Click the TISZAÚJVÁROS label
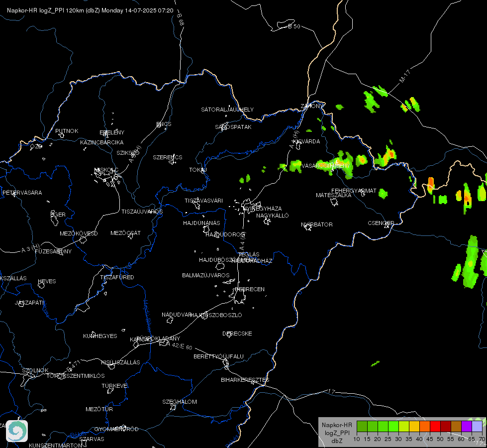This screenshot has width=487, height=448. [142, 212]
